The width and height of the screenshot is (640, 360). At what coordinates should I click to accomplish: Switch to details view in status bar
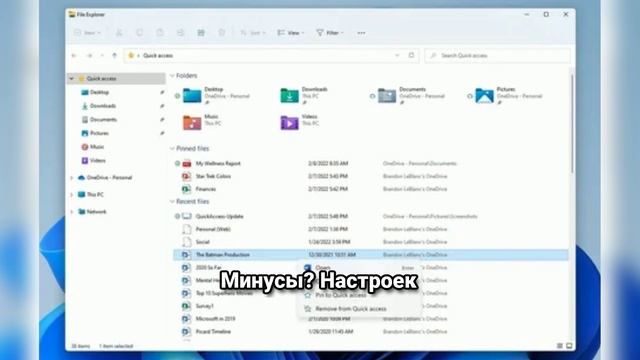[x=560, y=346]
